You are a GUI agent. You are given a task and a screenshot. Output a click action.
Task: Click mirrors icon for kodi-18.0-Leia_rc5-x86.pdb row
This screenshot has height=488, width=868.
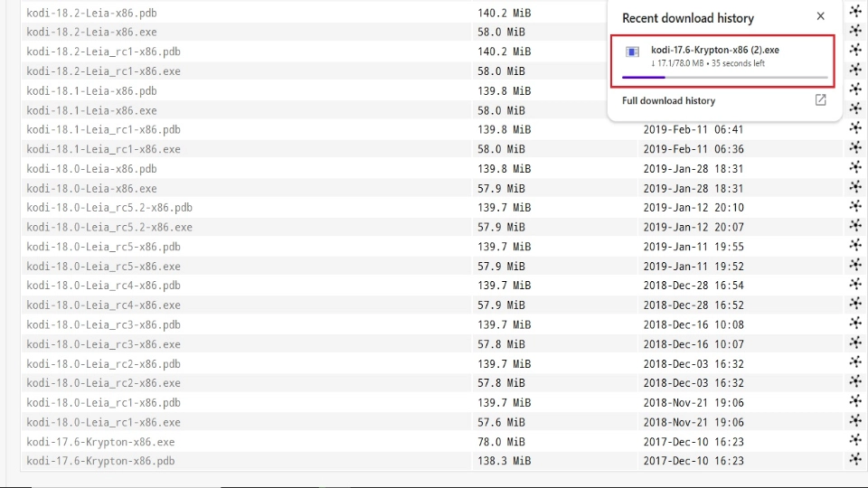pyautogui.click(x=856, y=245)
